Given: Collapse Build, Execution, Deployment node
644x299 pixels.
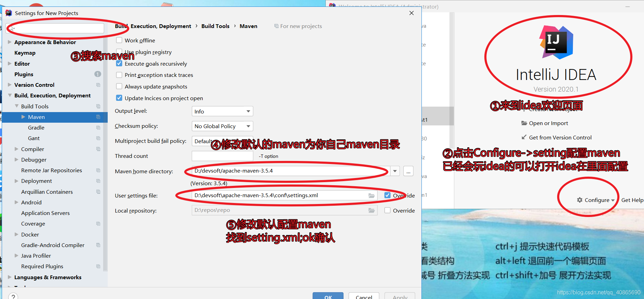Looking at the screenshot, I should [x=10, y=95].
